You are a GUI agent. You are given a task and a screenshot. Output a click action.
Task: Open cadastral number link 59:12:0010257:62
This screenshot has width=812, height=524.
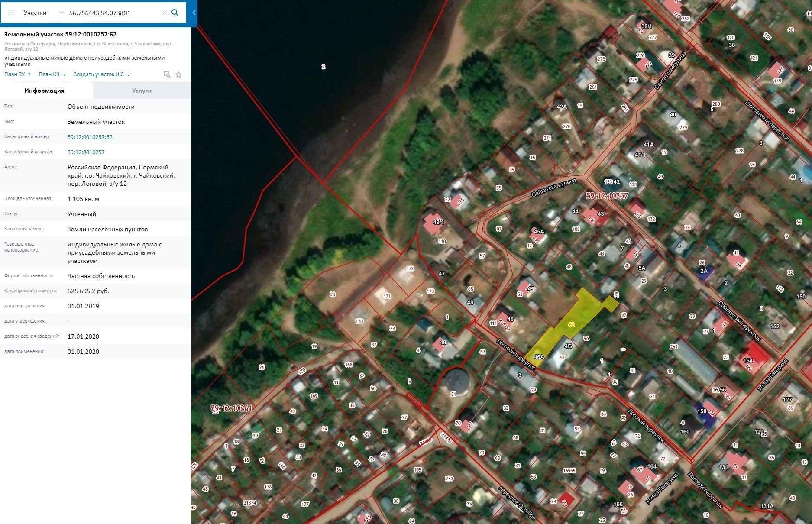pos(90,137)
